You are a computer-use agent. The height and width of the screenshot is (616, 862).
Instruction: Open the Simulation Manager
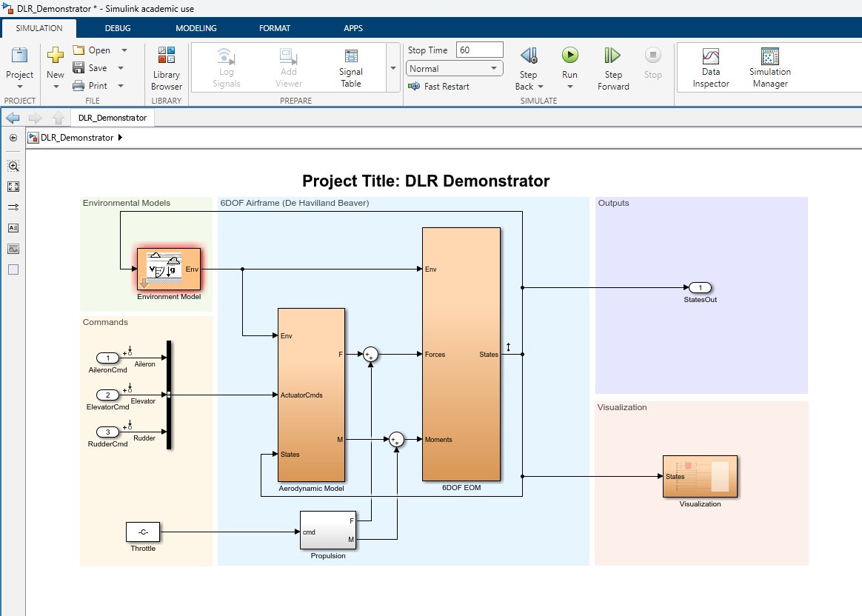[769, 68]
